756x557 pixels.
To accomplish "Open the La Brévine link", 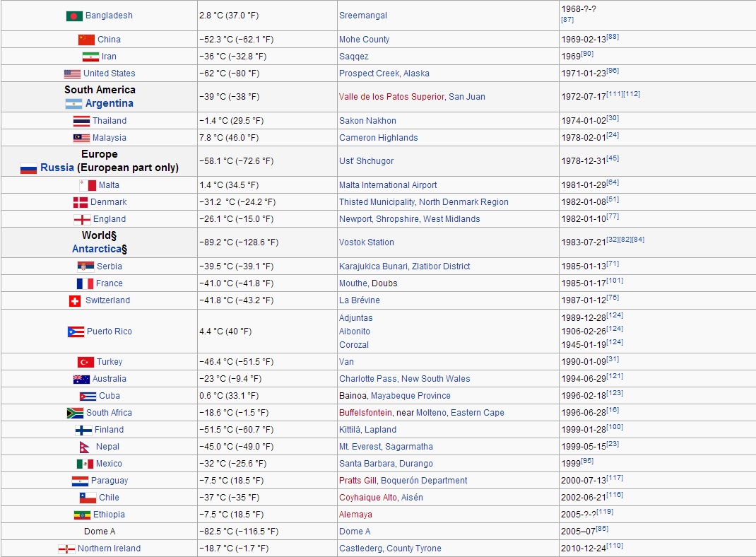I will [x=359, y=300].
